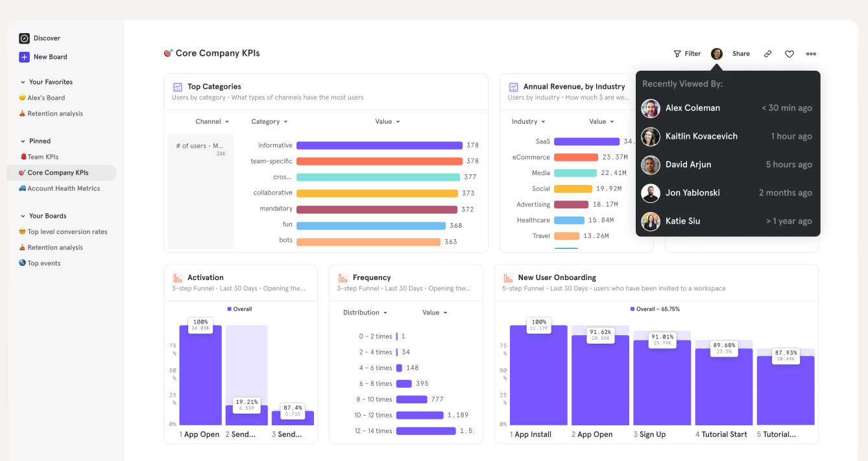
Task: Collapse the Pinned section
Action: click(x=23, y=141)
